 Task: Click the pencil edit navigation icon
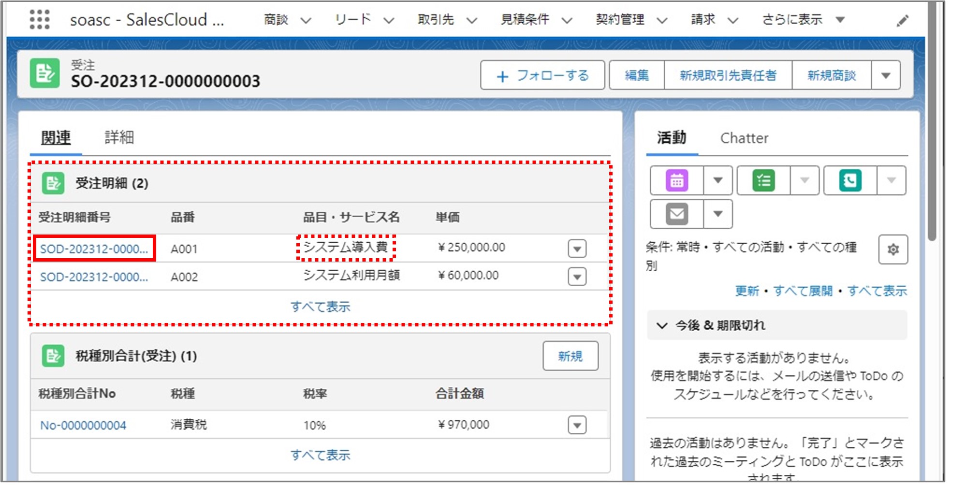(x=902, y=21)
